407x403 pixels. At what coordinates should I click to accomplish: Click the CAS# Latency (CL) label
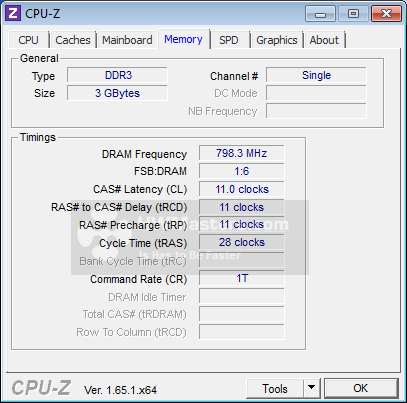140,189
